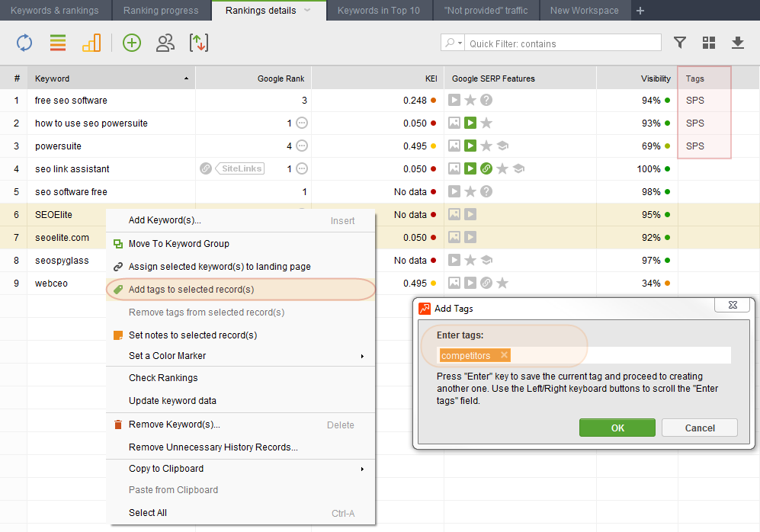This screenshot has width=760, height=532.
Task: Remove the competitors tag with its X
Action: 504,355
